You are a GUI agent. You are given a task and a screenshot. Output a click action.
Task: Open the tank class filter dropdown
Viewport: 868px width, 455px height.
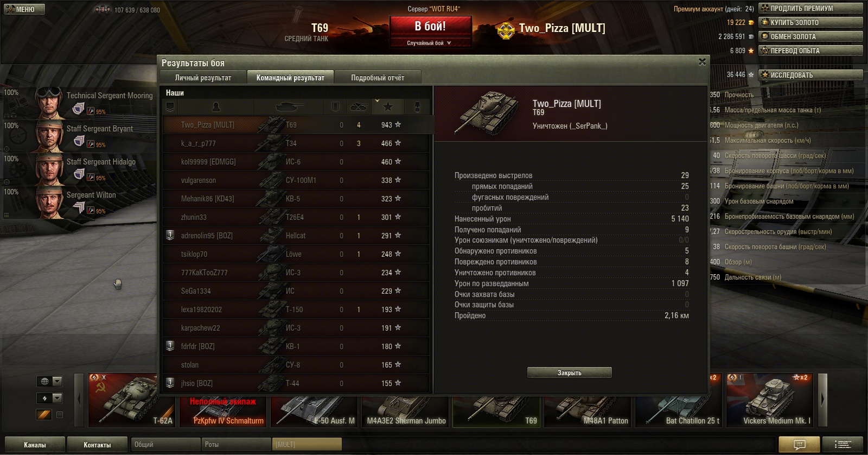50,398
